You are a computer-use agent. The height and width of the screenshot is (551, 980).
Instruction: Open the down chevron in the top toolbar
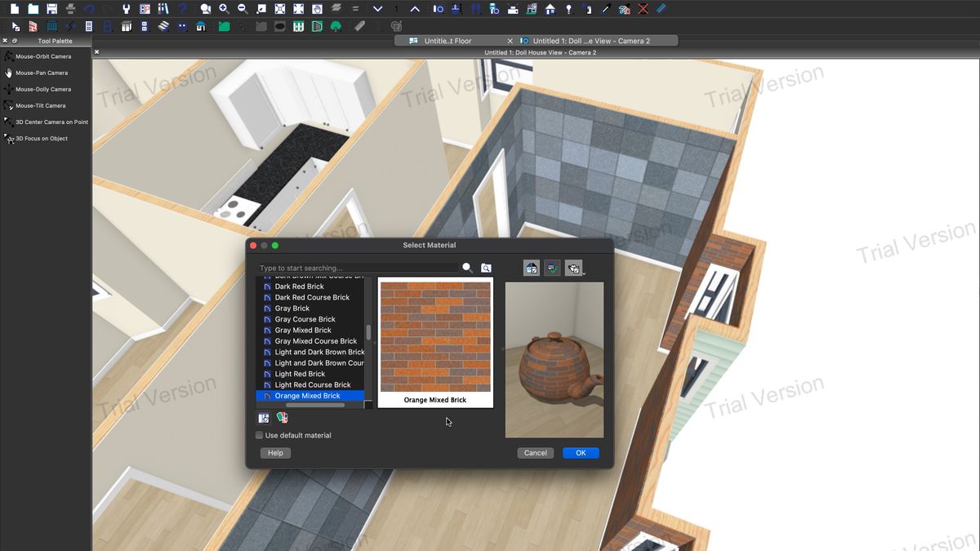[377, 8]
